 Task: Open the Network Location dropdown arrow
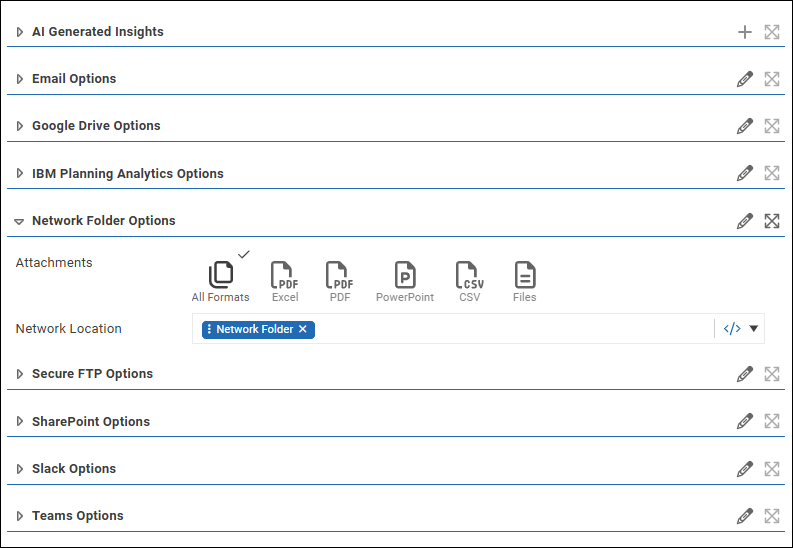point(754,329)
